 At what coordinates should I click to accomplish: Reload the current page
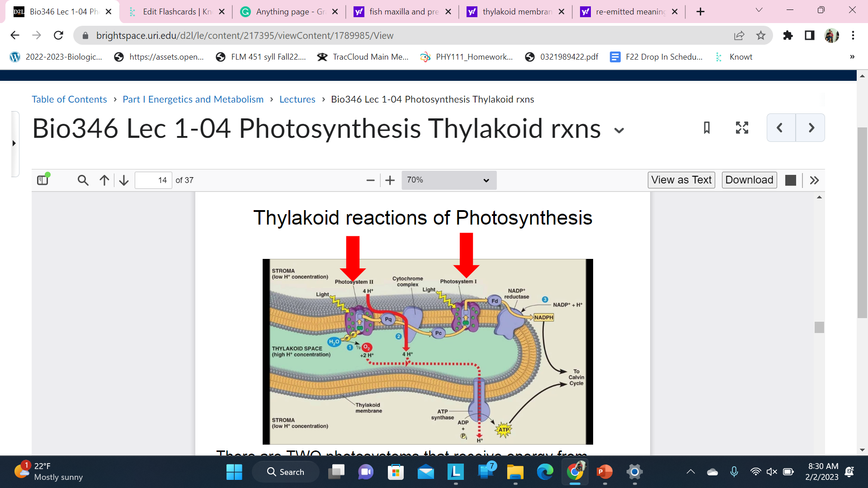pos(58,35)
